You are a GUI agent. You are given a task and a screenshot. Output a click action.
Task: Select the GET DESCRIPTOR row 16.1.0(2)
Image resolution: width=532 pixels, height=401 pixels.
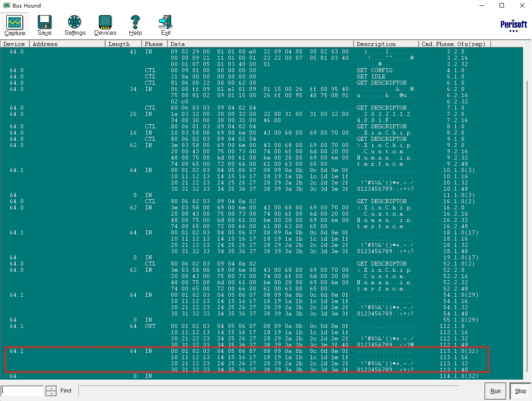click(261, 201)
